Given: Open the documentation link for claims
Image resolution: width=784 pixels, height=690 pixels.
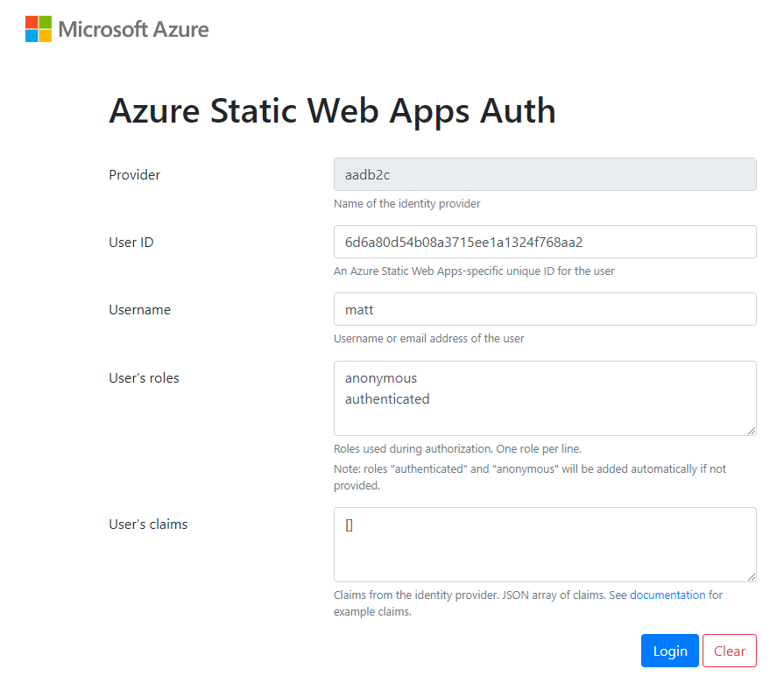Looking at the screenshot, I should click(667, 595).
